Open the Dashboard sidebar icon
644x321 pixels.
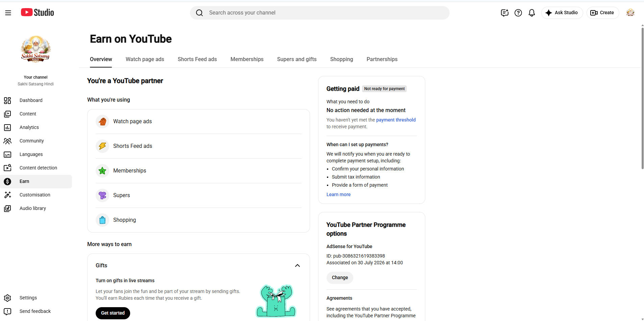(x=7, y=101)
